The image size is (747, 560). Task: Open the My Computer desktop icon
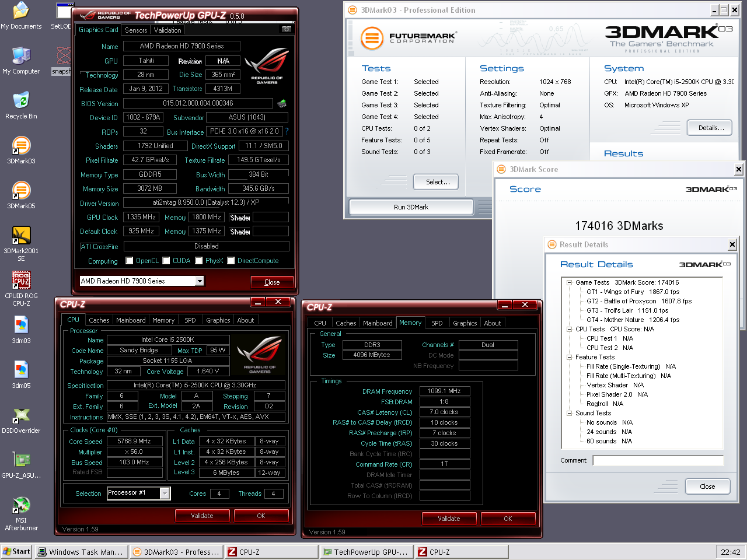(21, 61)
